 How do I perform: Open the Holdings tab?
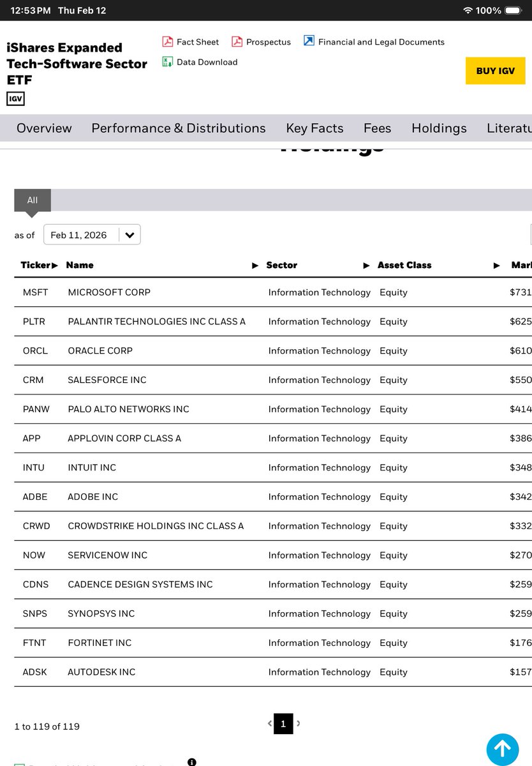(x=439, y=128)
